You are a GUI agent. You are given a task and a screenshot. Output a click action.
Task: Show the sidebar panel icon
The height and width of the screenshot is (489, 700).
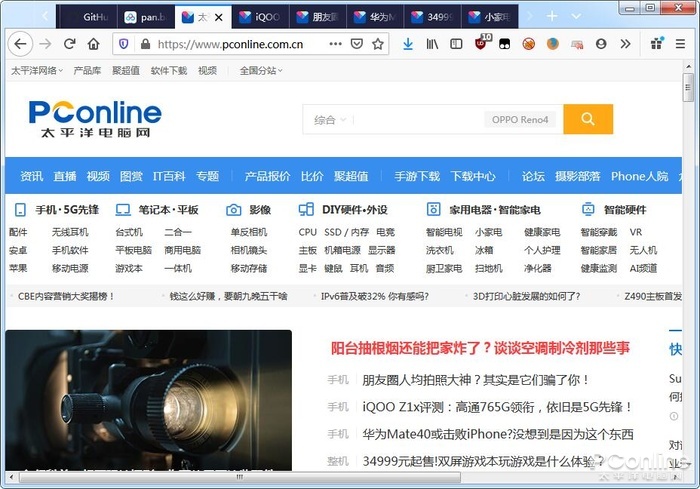[x=456, y=44]
